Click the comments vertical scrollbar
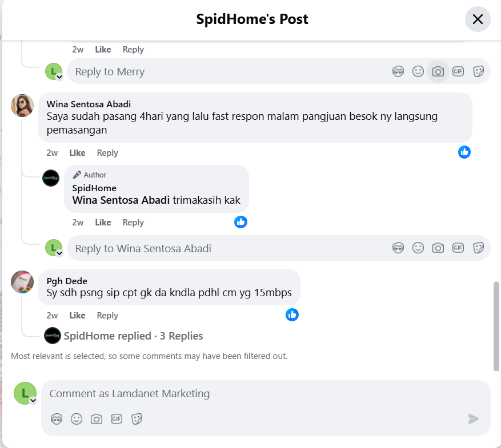Image resolution: width=501 pixels, height=448 pixels. pos(496,325)
